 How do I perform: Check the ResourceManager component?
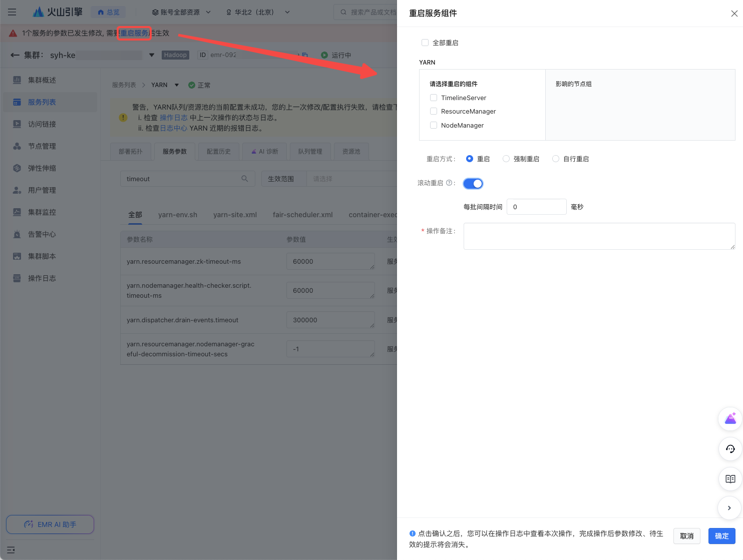[x=434, y=111]
